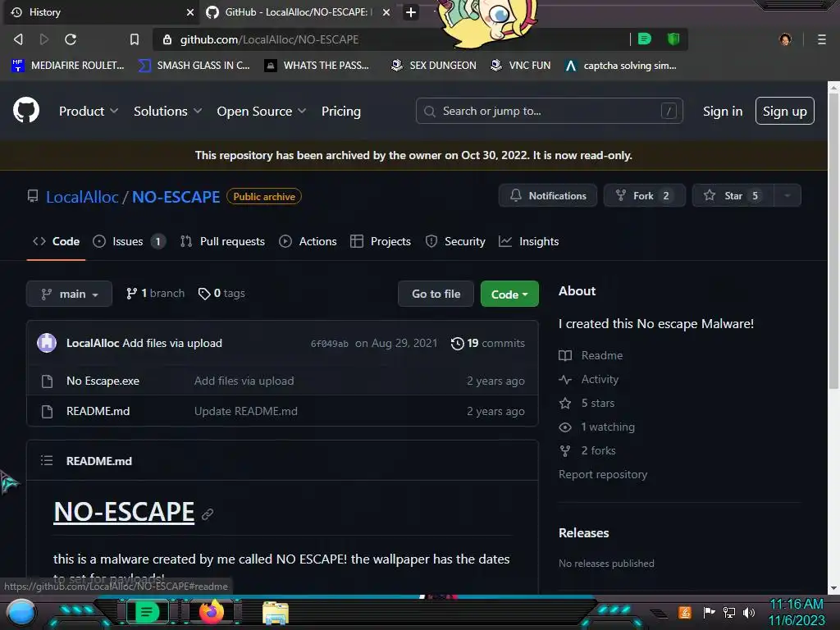Open the Pull requests tab
840x630 pixels.
[222, 241]
